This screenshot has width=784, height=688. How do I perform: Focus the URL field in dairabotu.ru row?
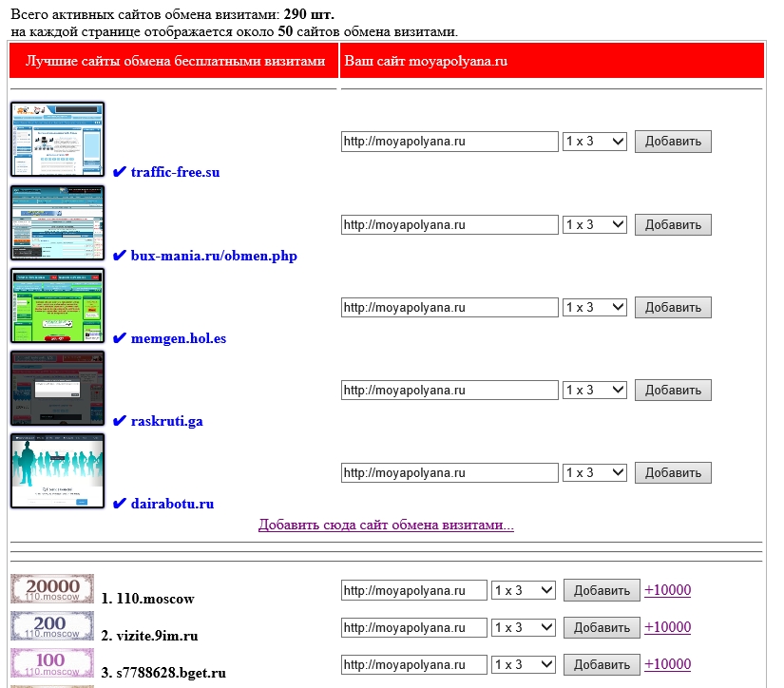coord(449,473)
